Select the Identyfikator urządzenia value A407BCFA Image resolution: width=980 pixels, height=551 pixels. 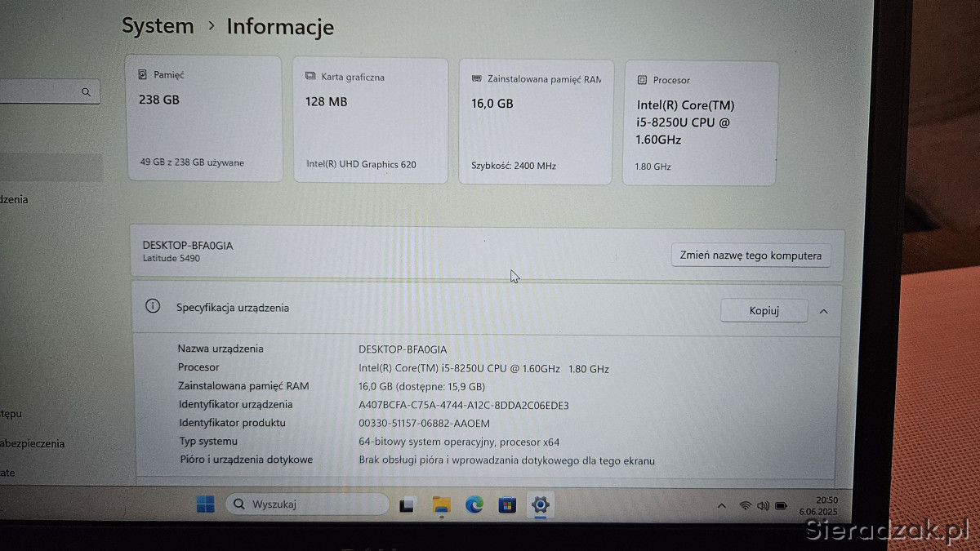point(464,405)
